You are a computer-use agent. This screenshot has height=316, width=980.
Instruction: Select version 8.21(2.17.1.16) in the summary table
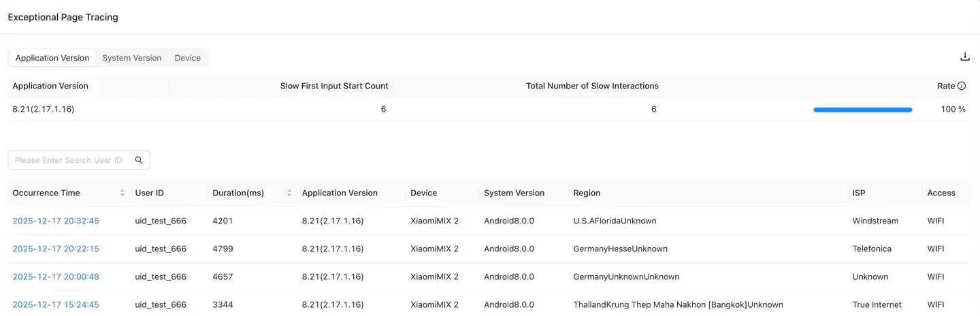(x=44, y=109)
